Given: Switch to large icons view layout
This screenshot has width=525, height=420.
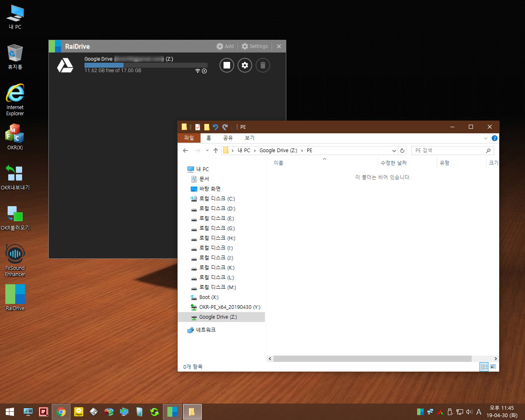Looking at the screenshot, I should (493, 367).
